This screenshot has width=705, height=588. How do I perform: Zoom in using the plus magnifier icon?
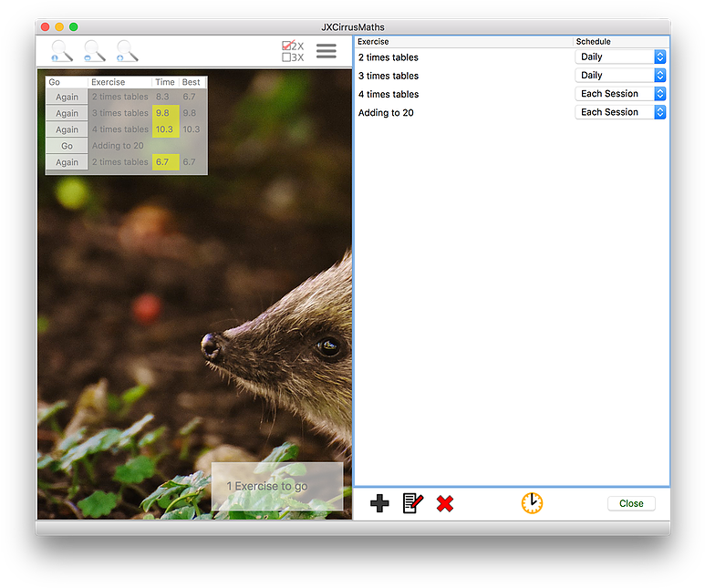(x=128, y=51)
